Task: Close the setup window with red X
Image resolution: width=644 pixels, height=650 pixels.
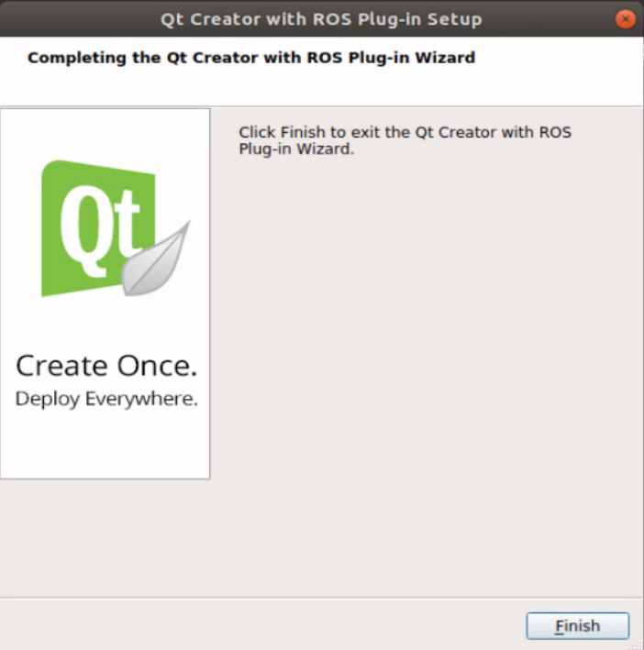Action: 626,19
